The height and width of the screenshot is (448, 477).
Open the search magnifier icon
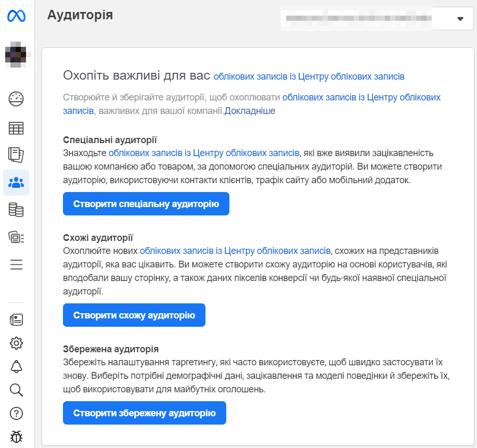(16, 390)
